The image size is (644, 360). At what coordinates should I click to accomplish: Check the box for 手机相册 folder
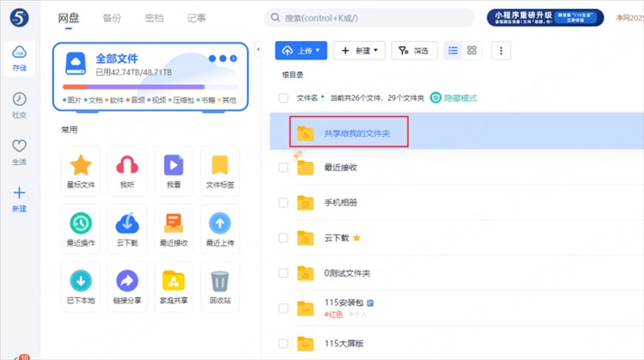click(283, 203)
